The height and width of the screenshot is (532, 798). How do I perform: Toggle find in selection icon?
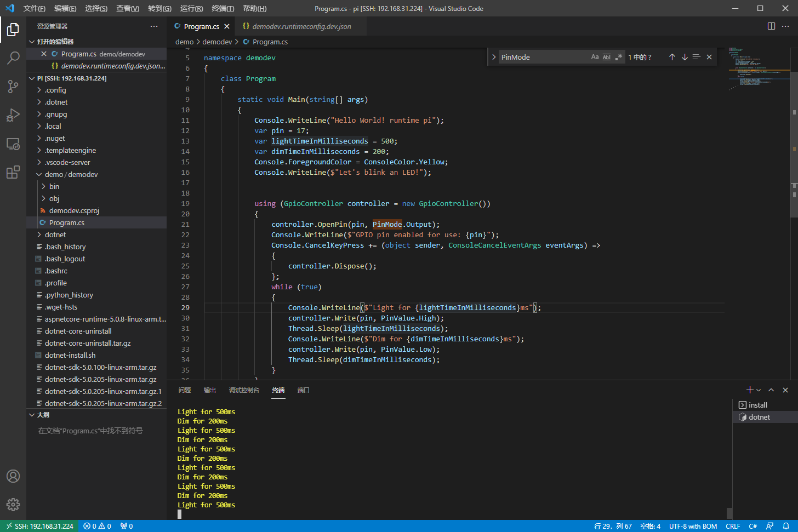697,57
